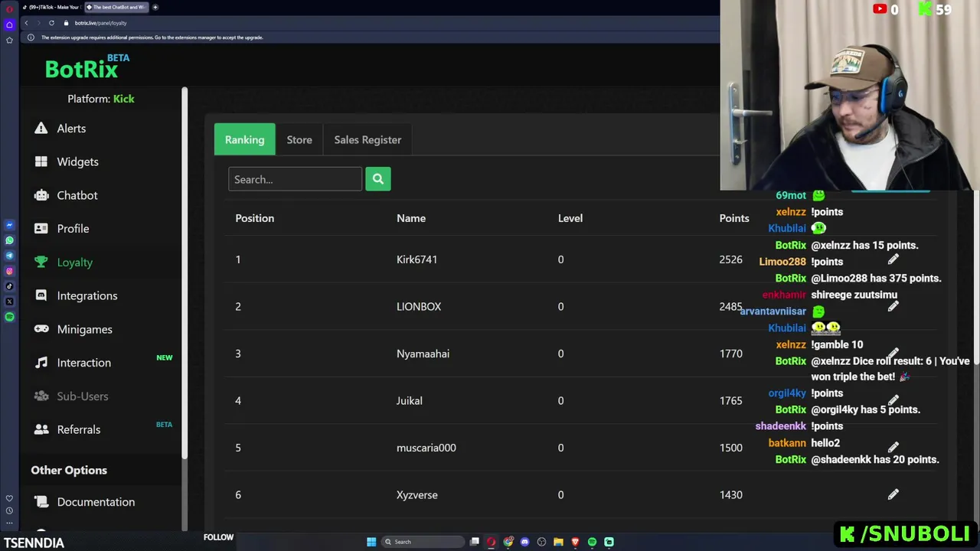Open File Explorer from the taskbar
This screenshot has height=551, width=980.
coord(558,542)
